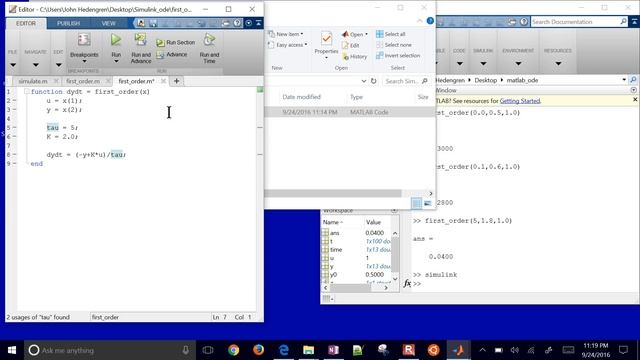Open the Breakpoints dropdown arrow
This screenshot has width=640, height=360.
[84, 61]
